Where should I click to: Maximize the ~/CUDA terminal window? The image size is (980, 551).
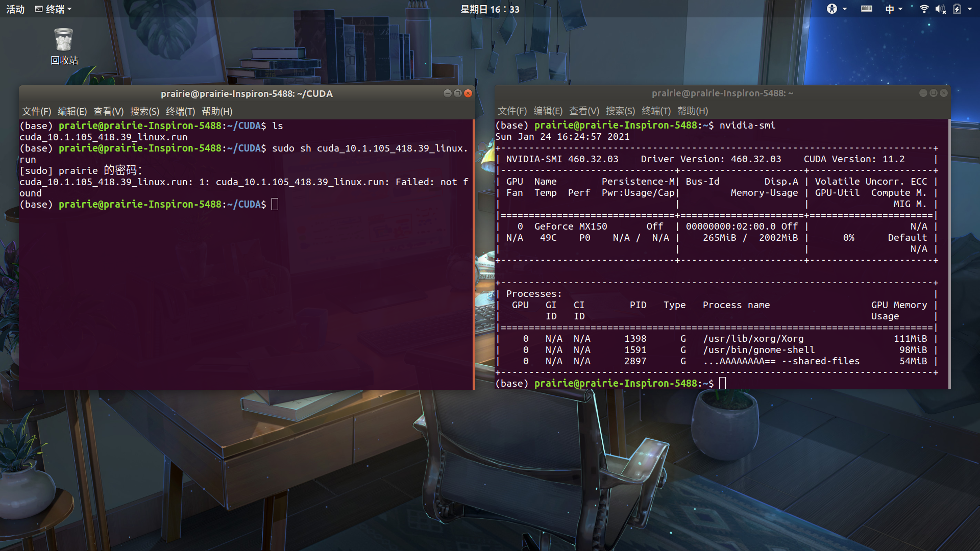pyautogui.click(x=458, y=93)
